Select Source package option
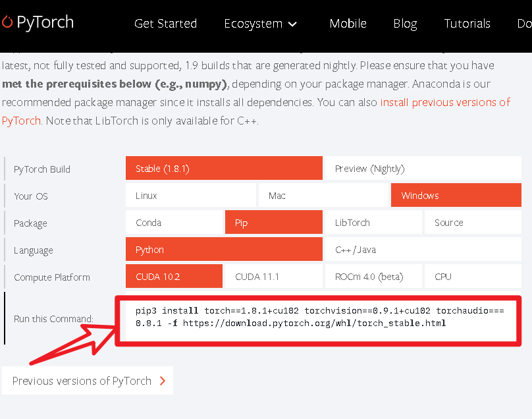Screen dimensions: 532x419 [472, 222]
